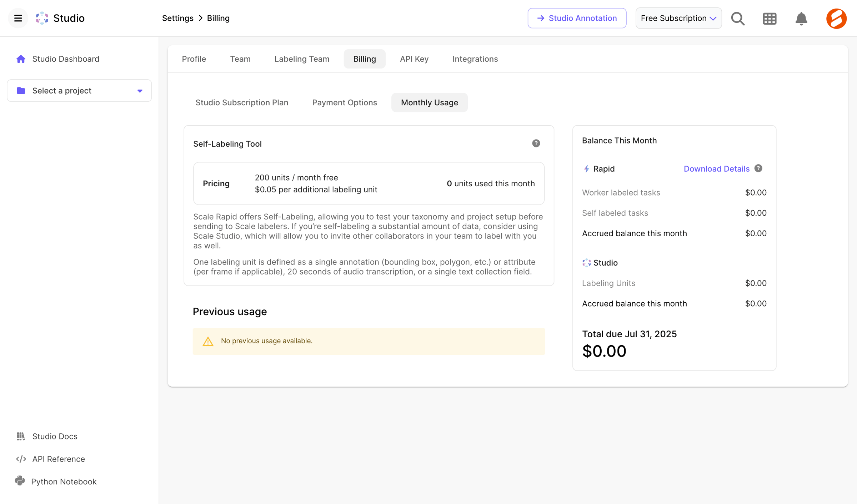This screenshot has width=857, height=504.
Task: Click the Studio Docs books icon
Action: point(21,436)
